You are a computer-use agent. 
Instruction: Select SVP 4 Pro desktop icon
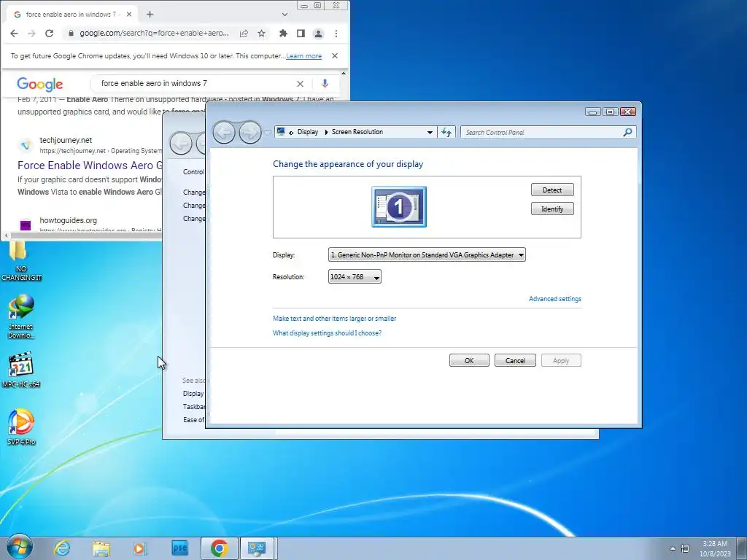[21, 427]
